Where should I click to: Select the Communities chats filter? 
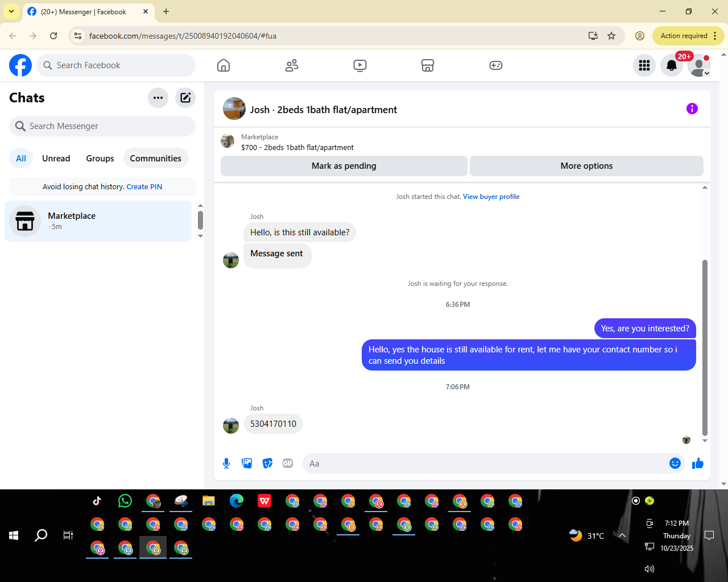point(156,159)
